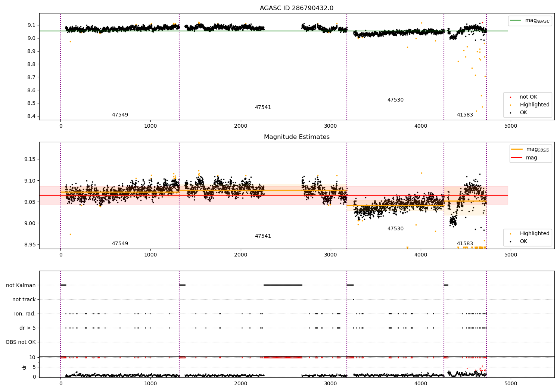Screen dimensions: 560x392
Task: Click the 41583 label in middle plot
Action: [465, 244]
